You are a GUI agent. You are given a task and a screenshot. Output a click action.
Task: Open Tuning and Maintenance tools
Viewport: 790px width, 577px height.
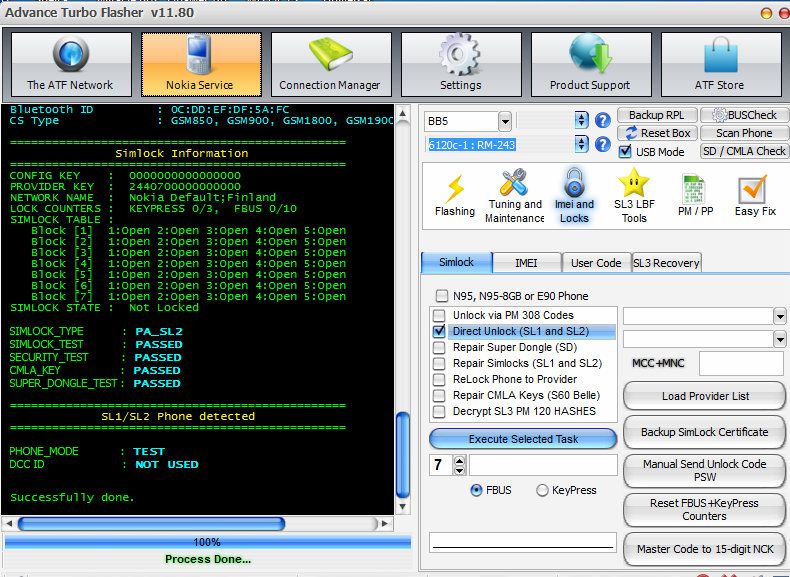coord(515,196)
